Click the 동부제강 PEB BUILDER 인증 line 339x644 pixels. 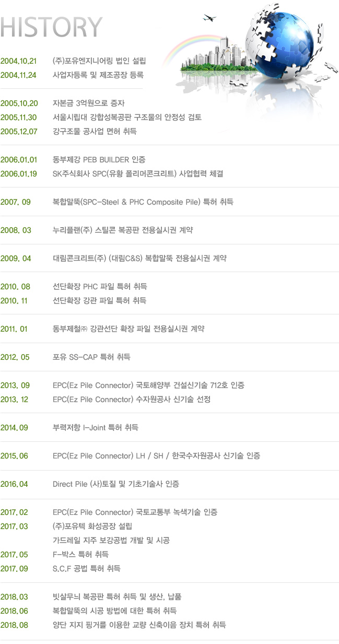99,159
